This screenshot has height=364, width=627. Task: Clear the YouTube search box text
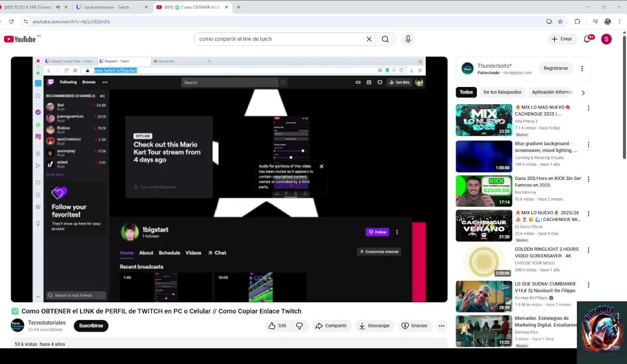click(369, 39)
